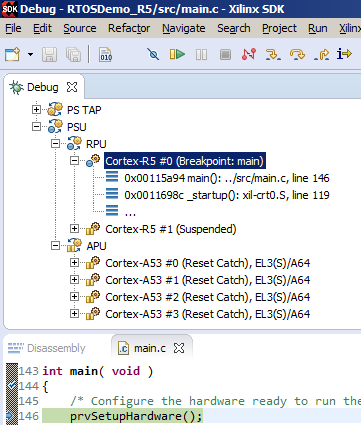Open the New dropdown arrow
361x425 pixels.
click(x=30, y=54)
